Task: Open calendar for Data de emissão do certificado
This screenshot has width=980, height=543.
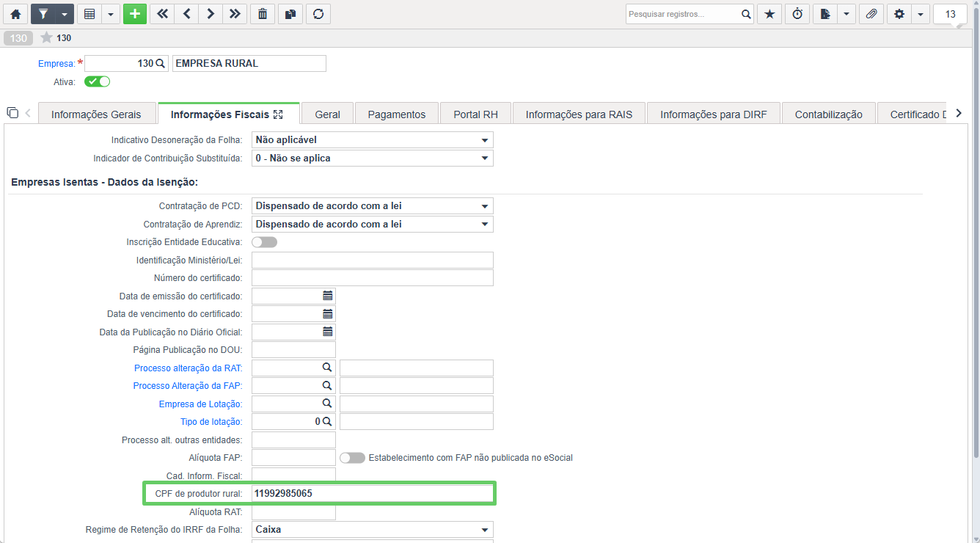Action: 328,296
